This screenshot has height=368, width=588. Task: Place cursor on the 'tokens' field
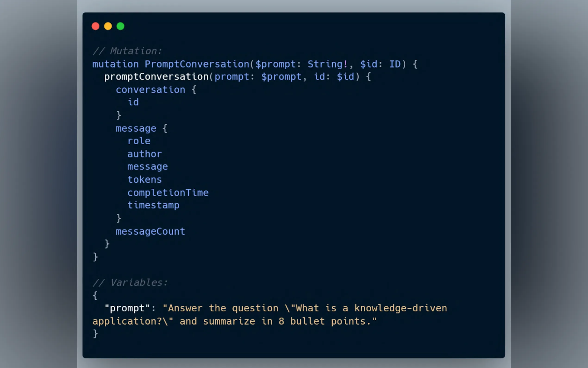click(x=145, y=180)
